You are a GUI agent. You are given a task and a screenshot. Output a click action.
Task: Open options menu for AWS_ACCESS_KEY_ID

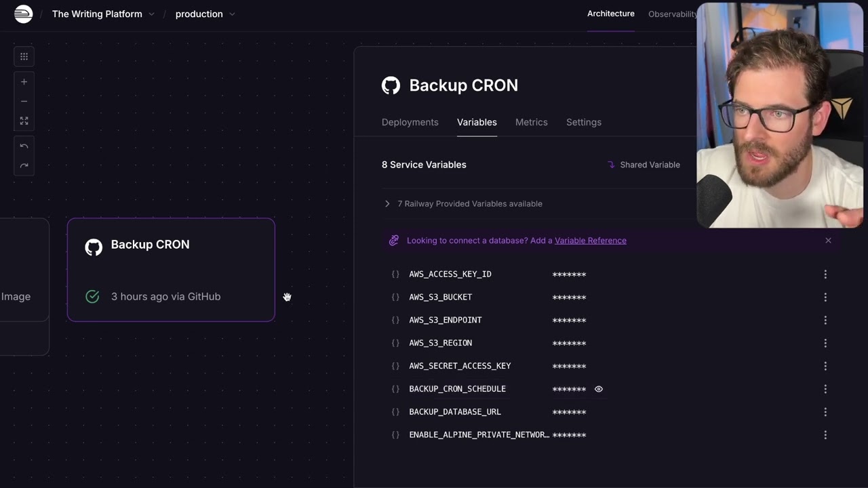pyautogui.click(x=825, y=274)
